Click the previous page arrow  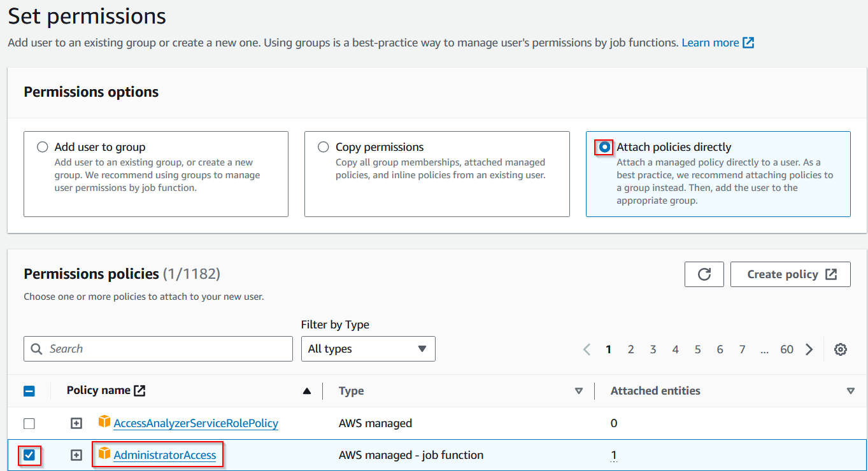(x=587, y=349)
